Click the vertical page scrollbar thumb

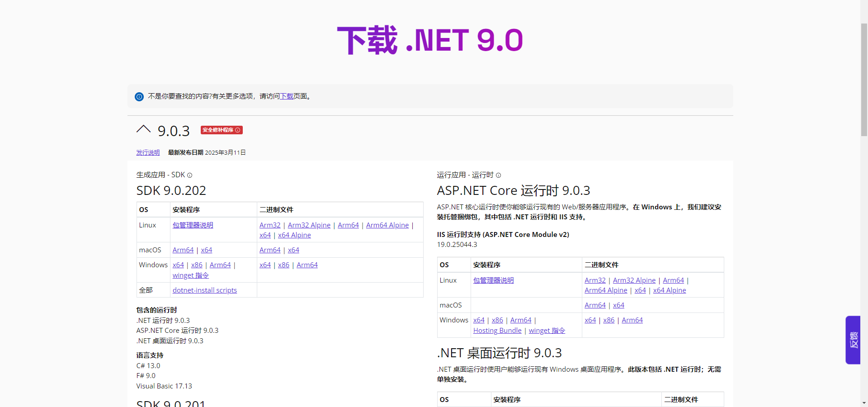pos(864,79)
